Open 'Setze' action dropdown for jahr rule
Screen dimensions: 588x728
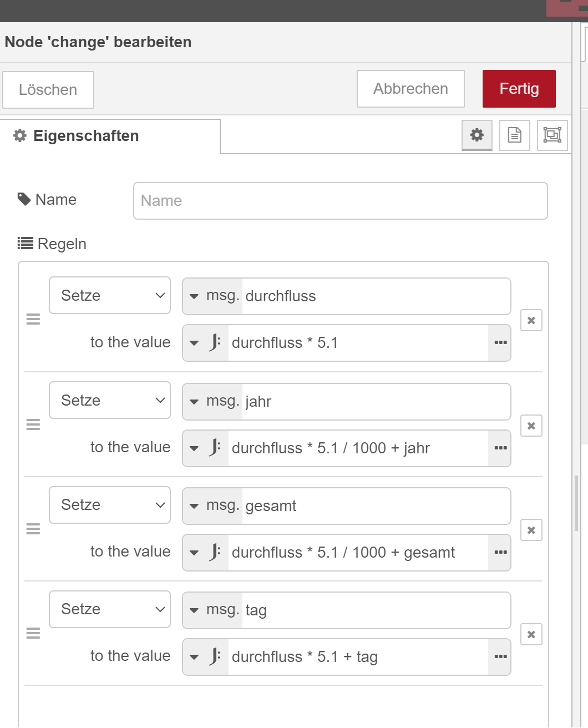coord(110,400)
